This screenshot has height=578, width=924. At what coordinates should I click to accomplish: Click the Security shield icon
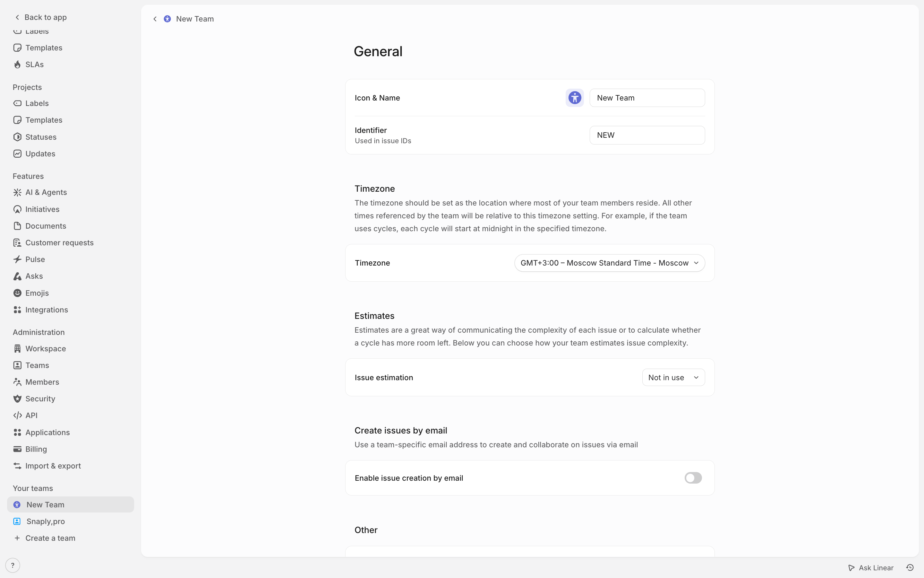17,399
